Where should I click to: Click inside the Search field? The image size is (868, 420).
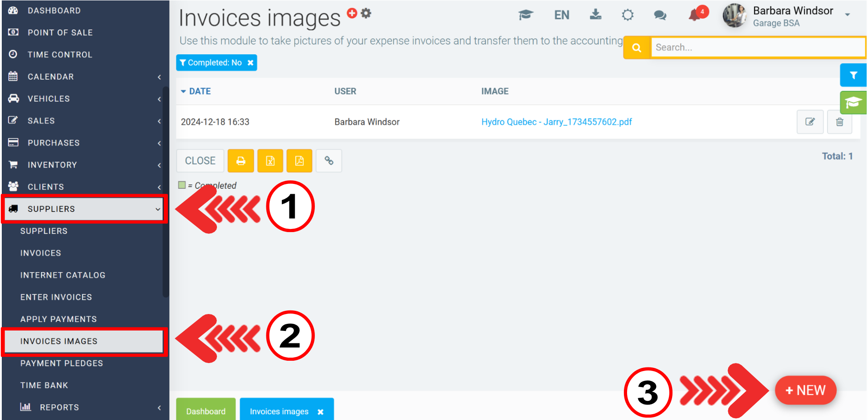pos(757,48)
